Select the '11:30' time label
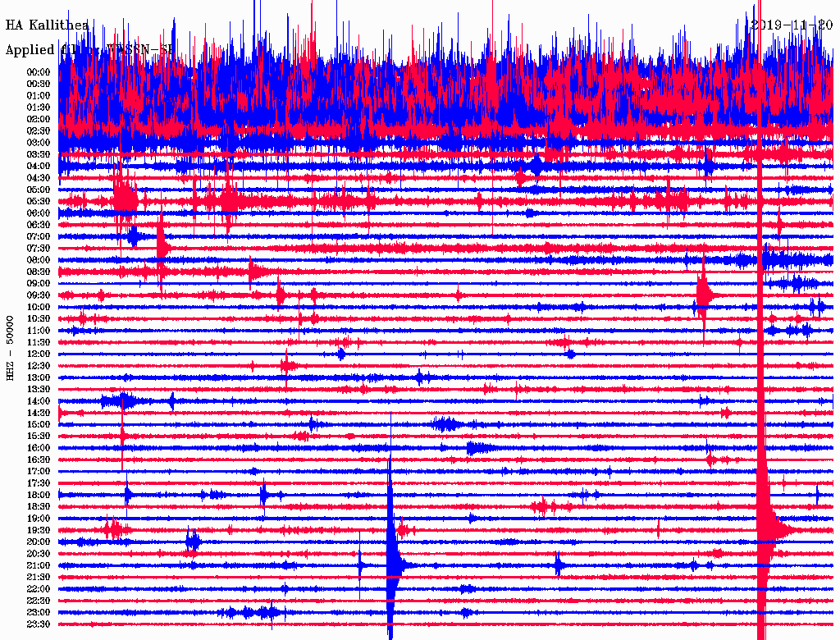This screenshot has height=640, width=840. coord(39,342)
